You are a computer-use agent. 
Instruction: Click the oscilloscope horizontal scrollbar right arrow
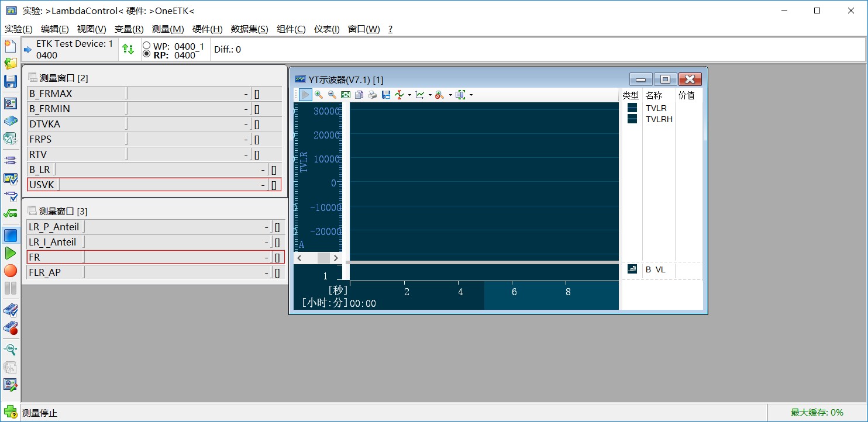tap(336, 258)
